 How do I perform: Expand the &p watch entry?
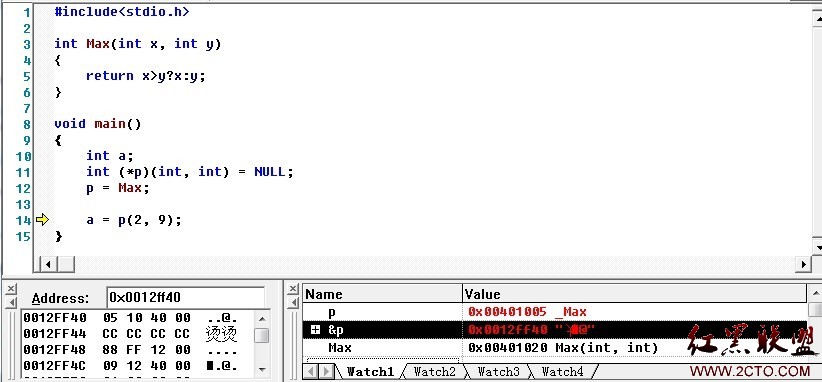[316, 330]
